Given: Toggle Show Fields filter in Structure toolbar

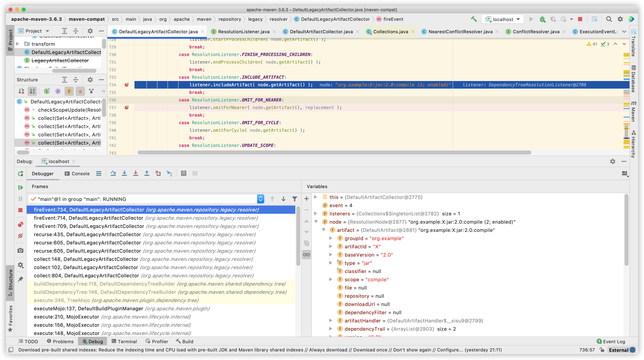Looking at the screenshot, I should point(69,91).
